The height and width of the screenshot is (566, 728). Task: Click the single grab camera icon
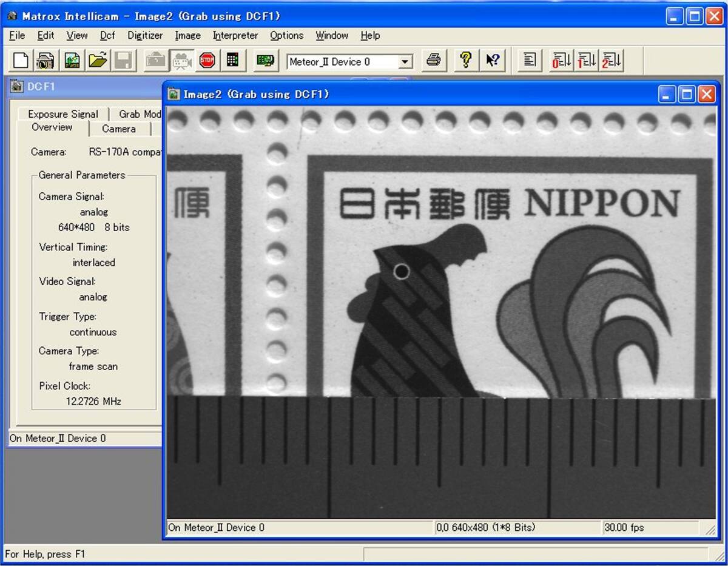pos(156,61)
